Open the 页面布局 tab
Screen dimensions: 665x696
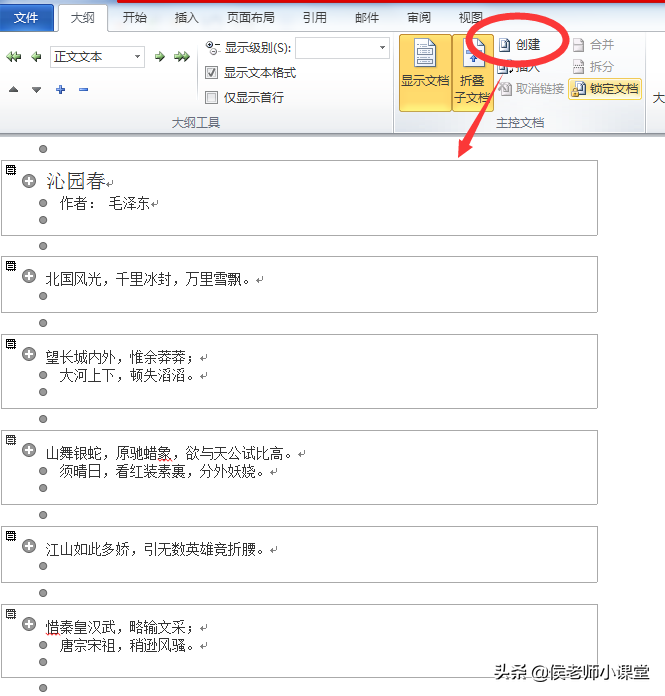coord(251,18)
